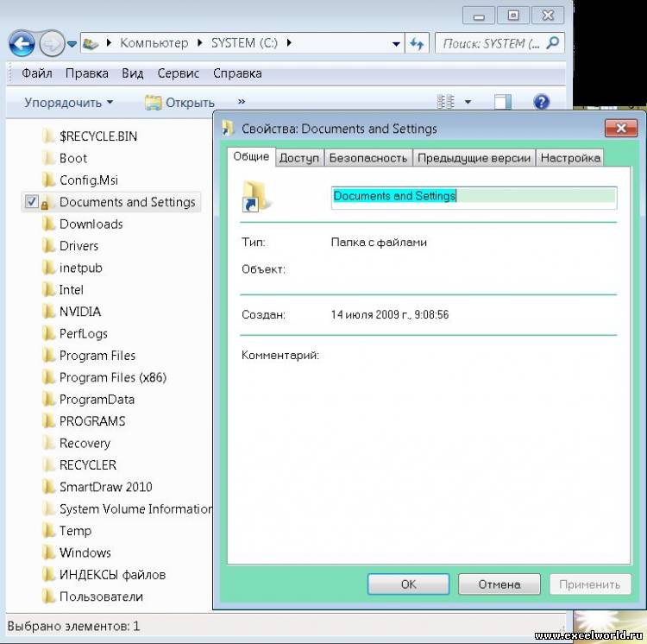The image size is (647, 644).
Task: Open the Справка menu
Action: 237,73
